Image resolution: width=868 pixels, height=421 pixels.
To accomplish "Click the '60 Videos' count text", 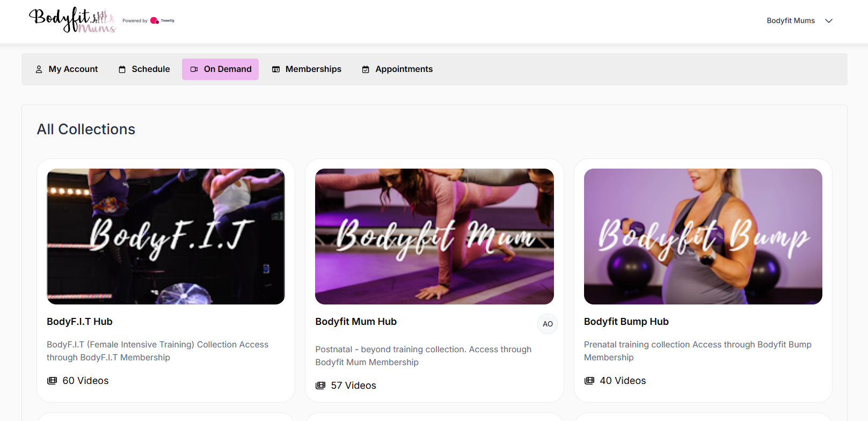I will tap(85, 381).
